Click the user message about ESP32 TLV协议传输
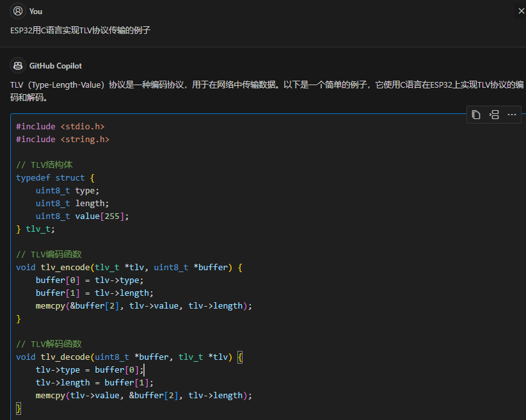 point(81,30)
